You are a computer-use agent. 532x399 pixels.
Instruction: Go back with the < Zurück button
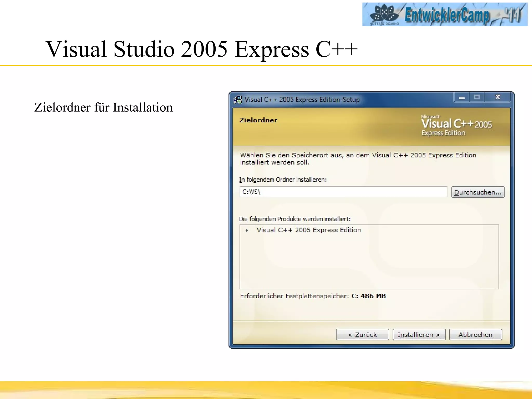362,335
